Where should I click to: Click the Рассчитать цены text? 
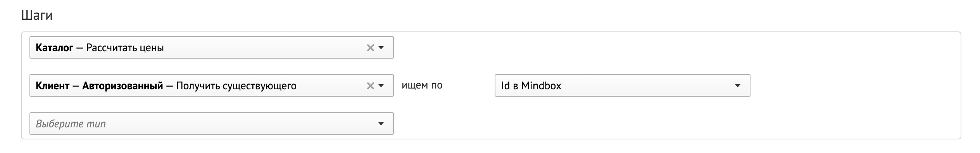pos(125,48)
